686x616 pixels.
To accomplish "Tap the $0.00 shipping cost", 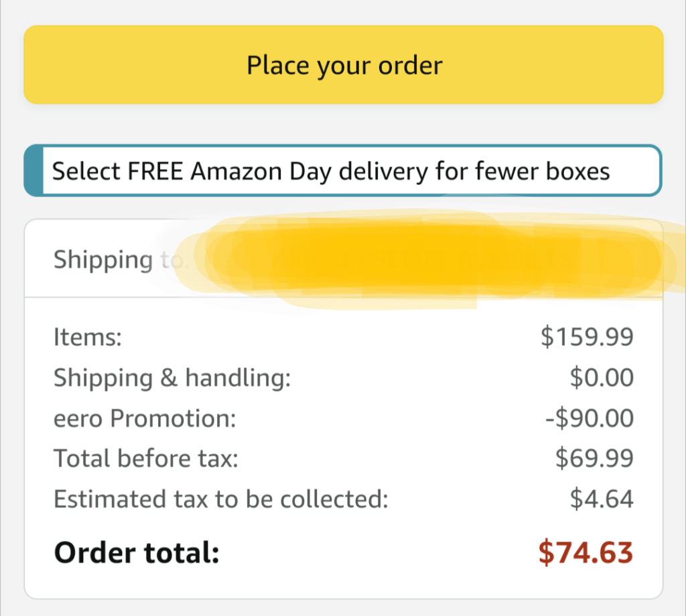I will coord(602,377).
